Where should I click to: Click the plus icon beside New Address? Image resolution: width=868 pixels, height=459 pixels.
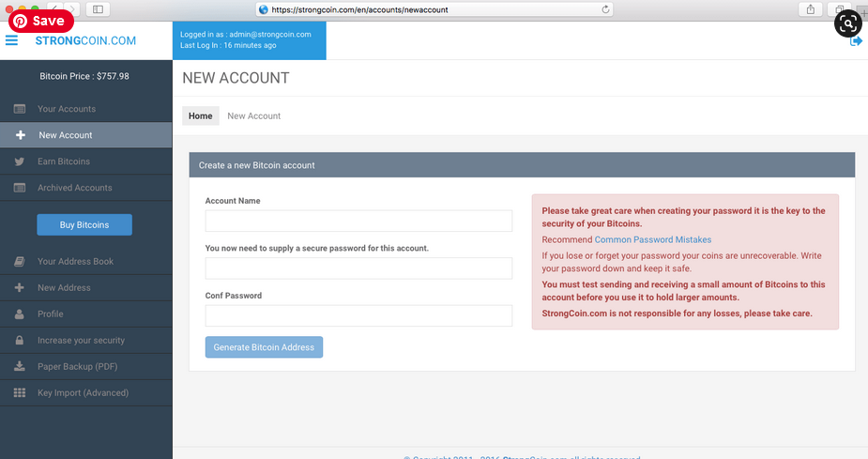click(x=20, y=288)
